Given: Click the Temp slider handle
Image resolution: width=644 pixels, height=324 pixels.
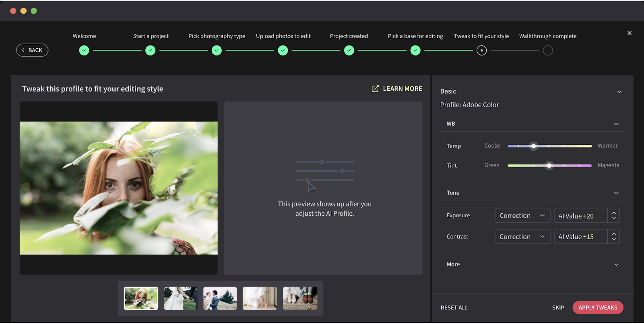Looking at the screenshot, I should point(533,146).
